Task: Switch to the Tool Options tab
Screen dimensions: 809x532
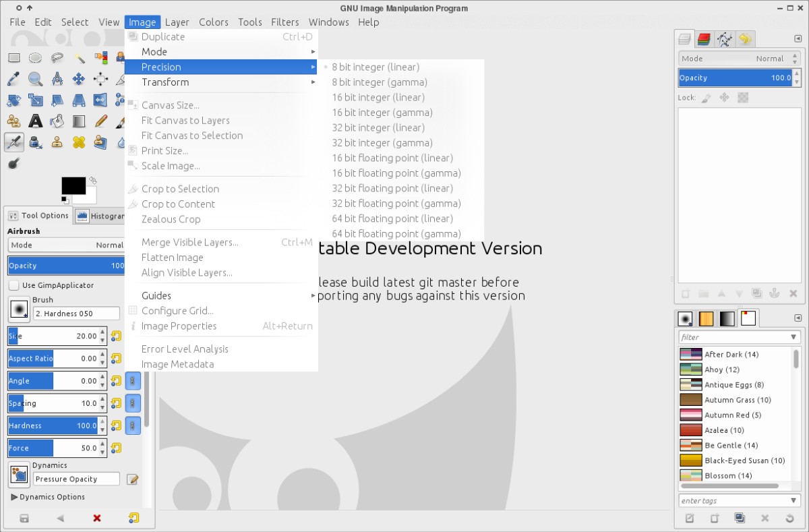Action: tap(38, 216)
